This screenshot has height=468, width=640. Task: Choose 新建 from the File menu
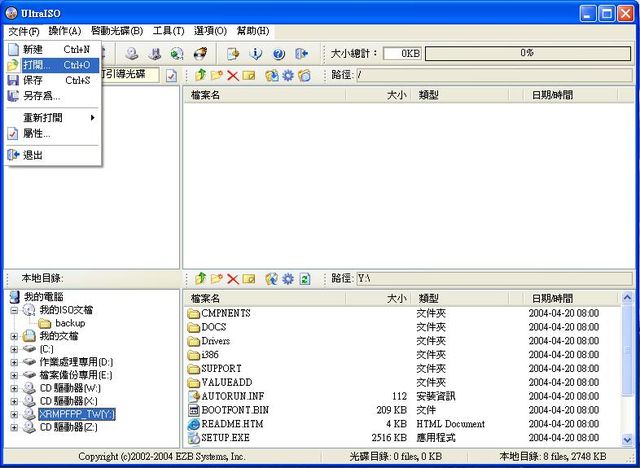tap(53, 50)
